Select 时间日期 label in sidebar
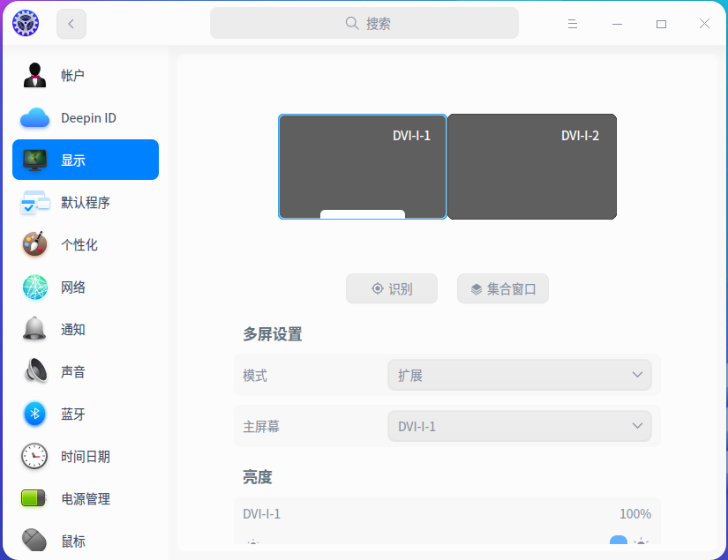The image size is (728, 560). (86, 457)
